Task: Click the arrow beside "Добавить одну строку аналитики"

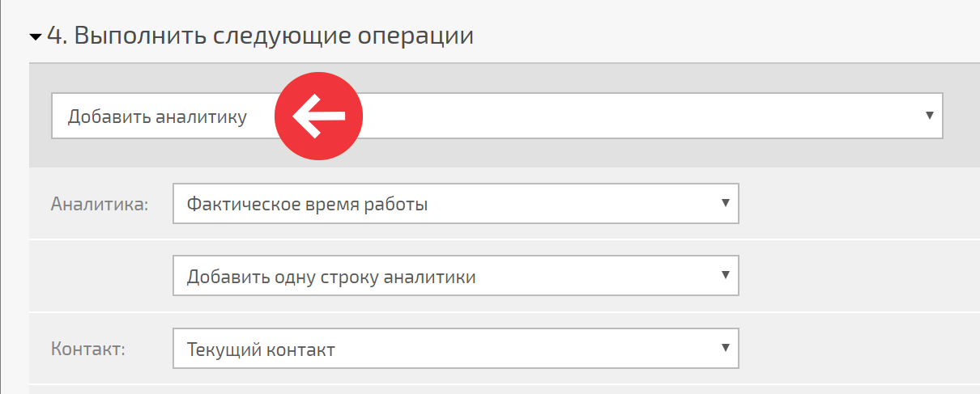Action: [x=726, y=276]
